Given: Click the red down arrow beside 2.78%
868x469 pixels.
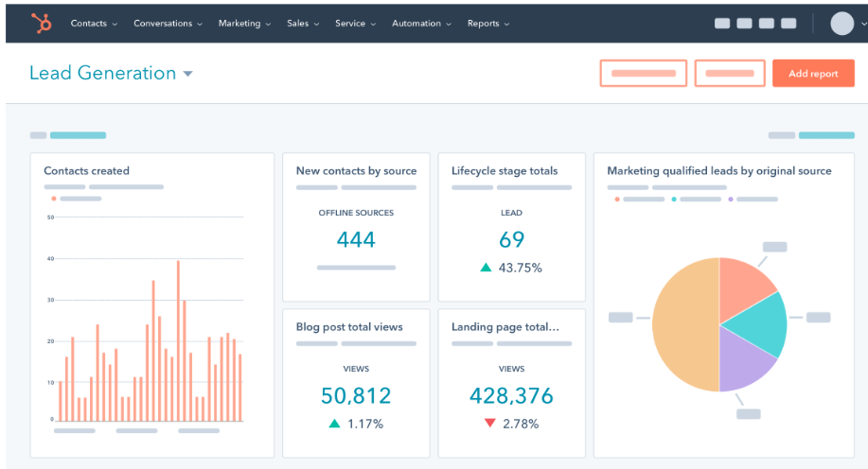Looking at the screenshot, I should click(x=489, y=424).
